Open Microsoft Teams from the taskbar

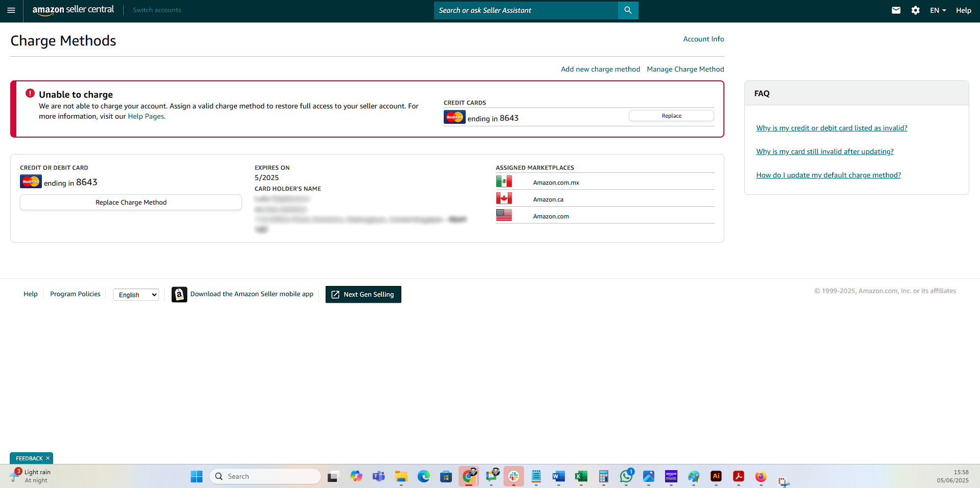(x=378, y=477)
